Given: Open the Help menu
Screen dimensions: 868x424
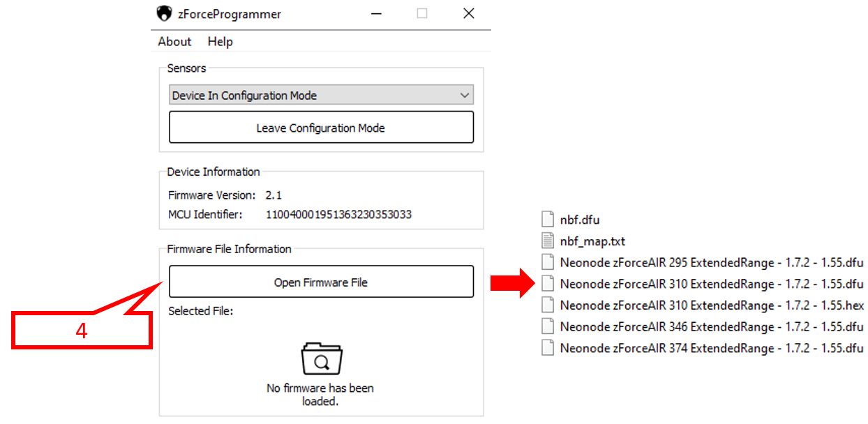Looking at the screenshot, I should [220, 42].
